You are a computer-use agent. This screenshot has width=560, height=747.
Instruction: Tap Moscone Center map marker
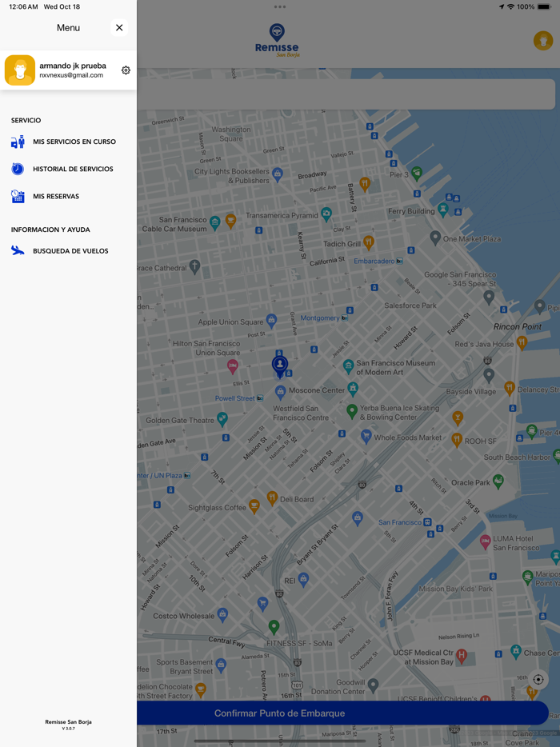(x=353, y=389)
